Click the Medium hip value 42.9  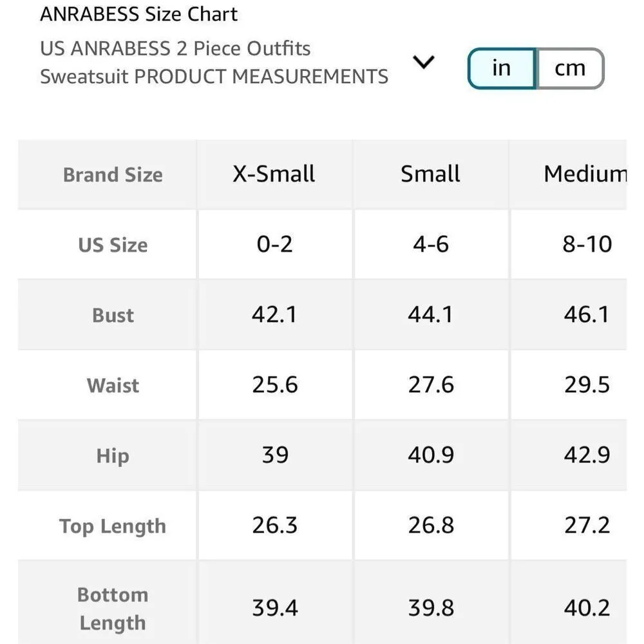[x=586, y=456]
